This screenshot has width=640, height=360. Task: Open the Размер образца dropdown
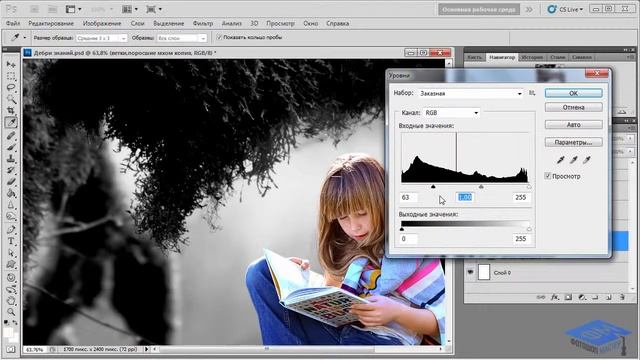(x=102, y=38)
